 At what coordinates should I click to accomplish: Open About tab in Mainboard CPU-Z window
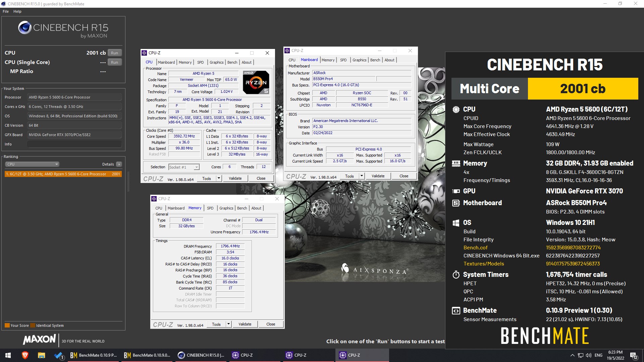[x=389, y=60]
